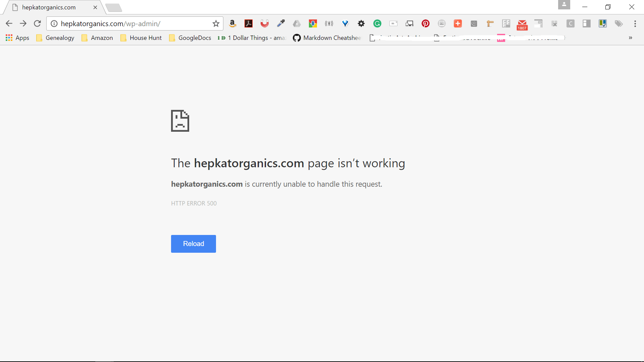Open the Gmail checker showing 1807

(522, 25)
